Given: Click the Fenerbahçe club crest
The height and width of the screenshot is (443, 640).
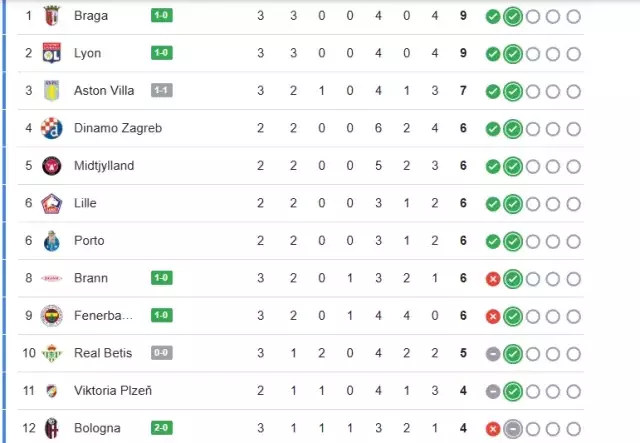Looking at the screenshot, I should click(x=52, y=316).
